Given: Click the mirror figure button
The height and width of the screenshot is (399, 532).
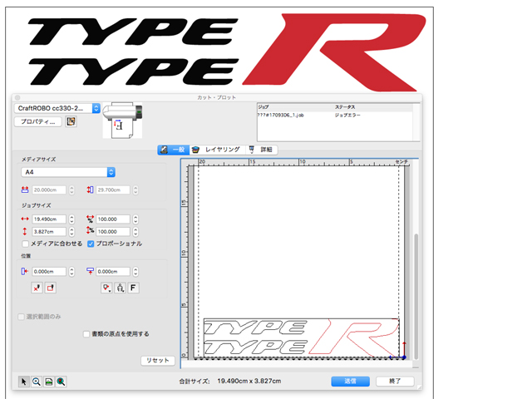Looking at the screenshot, I should tap(120, 288).
